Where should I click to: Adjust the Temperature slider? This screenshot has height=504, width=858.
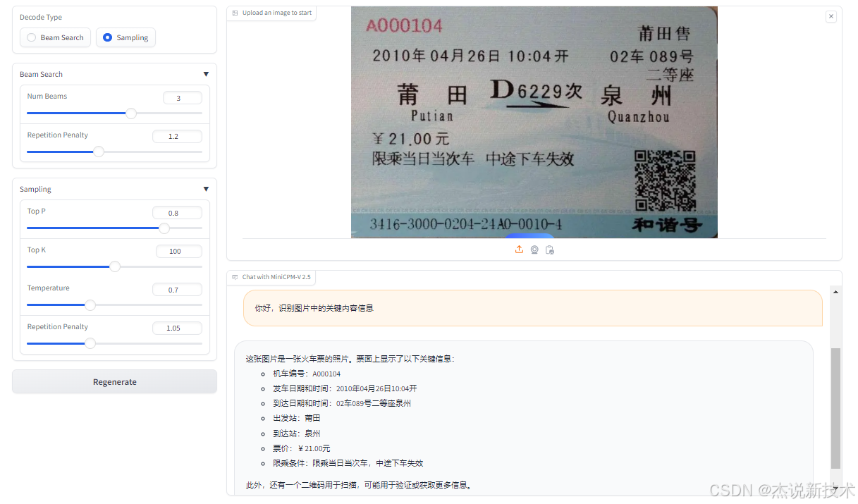pos(114,305)
